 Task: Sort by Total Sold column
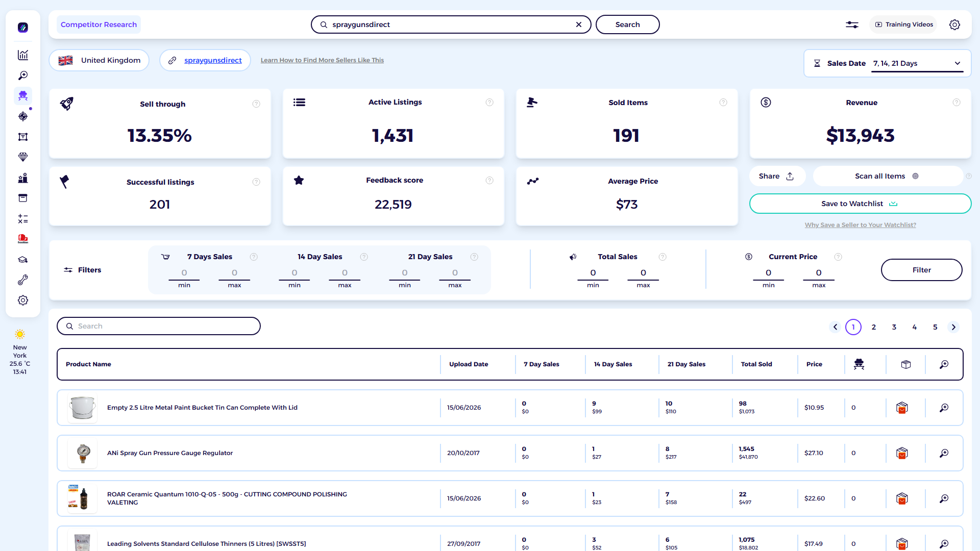[756, 364]
